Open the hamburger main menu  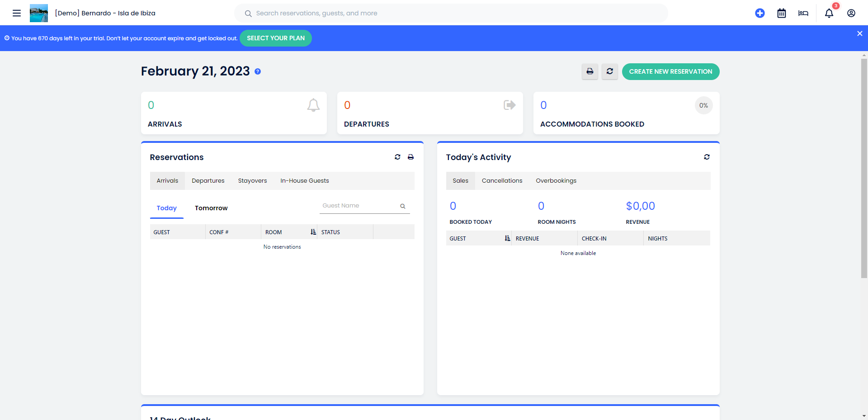pyautogui.click(x=17, y=13)
